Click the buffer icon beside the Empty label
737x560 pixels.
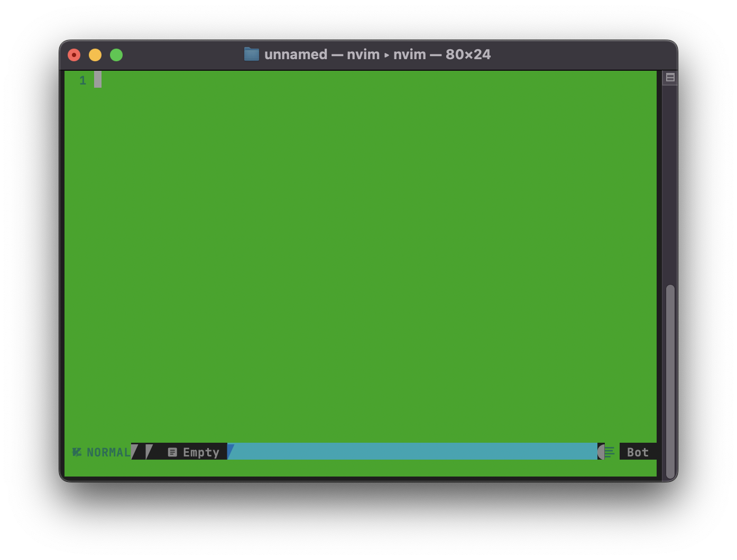click(172, 452)
